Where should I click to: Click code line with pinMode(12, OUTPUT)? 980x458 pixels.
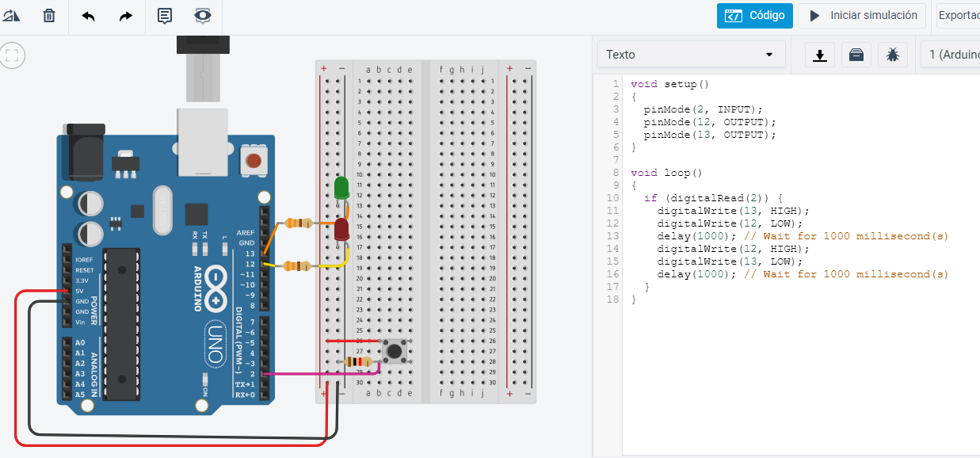709,122
